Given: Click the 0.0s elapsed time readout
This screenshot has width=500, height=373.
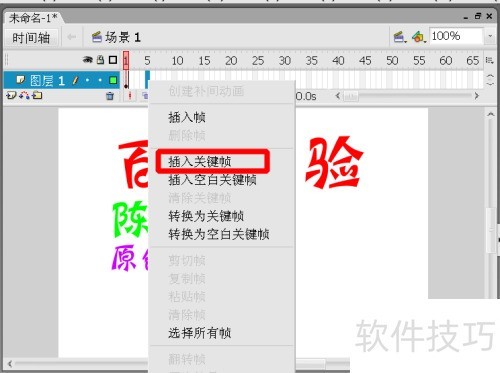Looking at the screenshot, I should [306, 96].
